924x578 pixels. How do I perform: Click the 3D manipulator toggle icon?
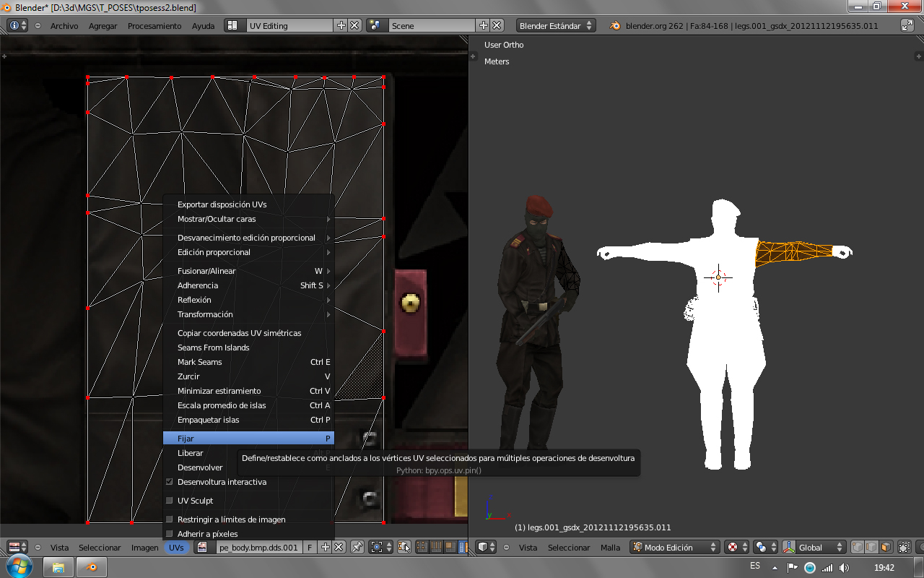click(x=788, y=548)
